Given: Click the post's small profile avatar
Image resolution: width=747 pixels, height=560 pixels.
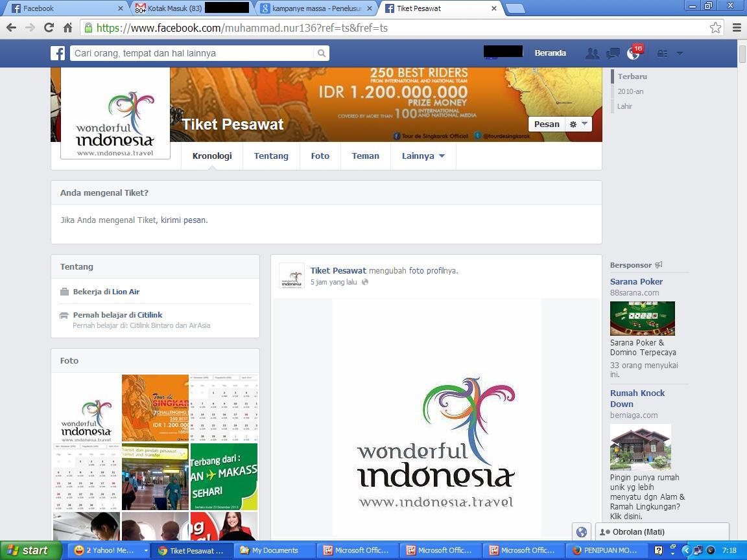Looking at the screenshot, I should pyautogui.click(x=292, y=275).
